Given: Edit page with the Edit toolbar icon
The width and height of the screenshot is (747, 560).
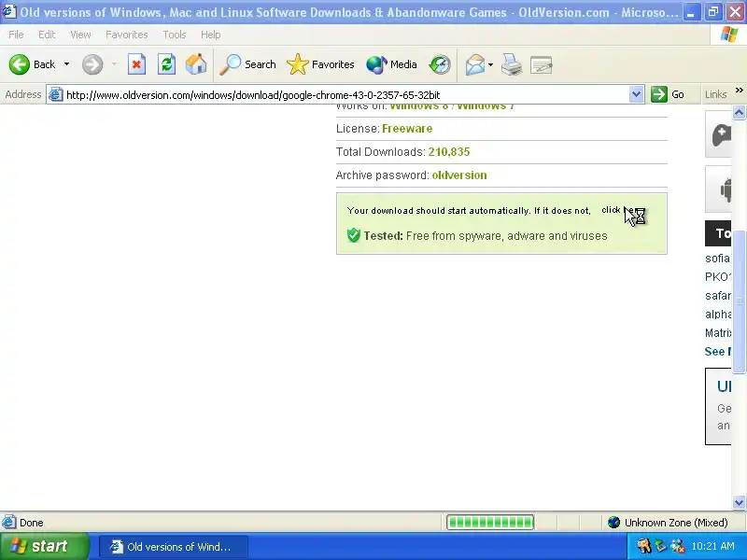Looking at the screenshot, I should click(542, 64).
